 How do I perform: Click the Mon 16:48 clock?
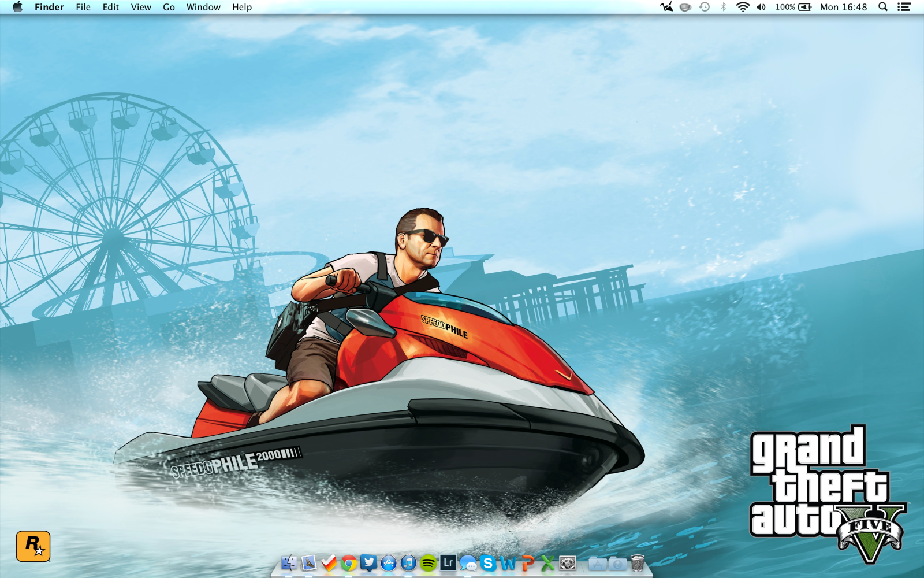pyautogui.click(x=843, y=7)
